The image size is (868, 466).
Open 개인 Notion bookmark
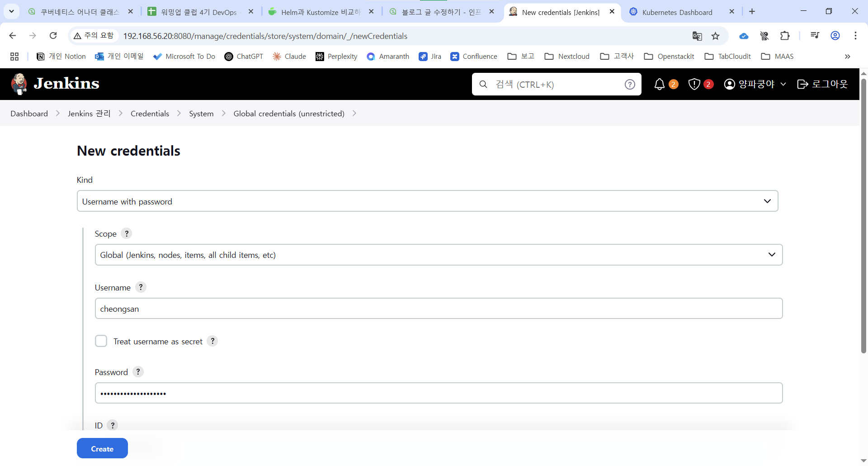click(61, 57)
